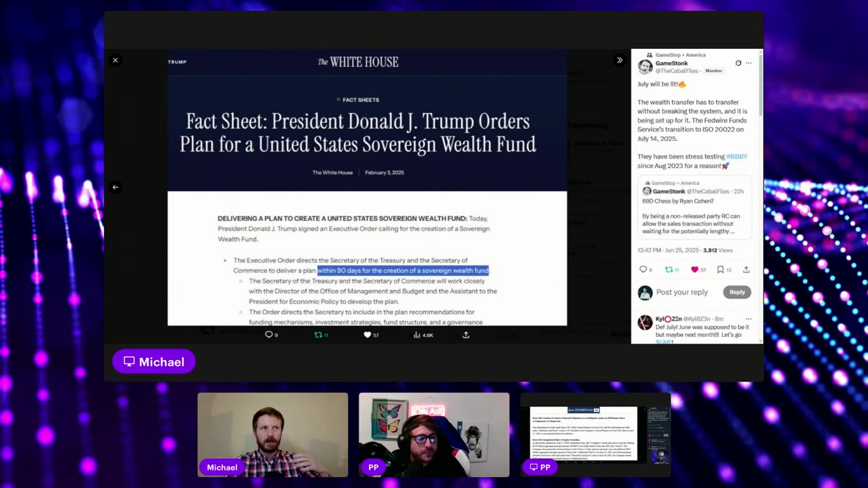The height and width of the screenshot is (488, 868).
Task: Click the TRUMP text in the article header
Action: tap(177, 62)
